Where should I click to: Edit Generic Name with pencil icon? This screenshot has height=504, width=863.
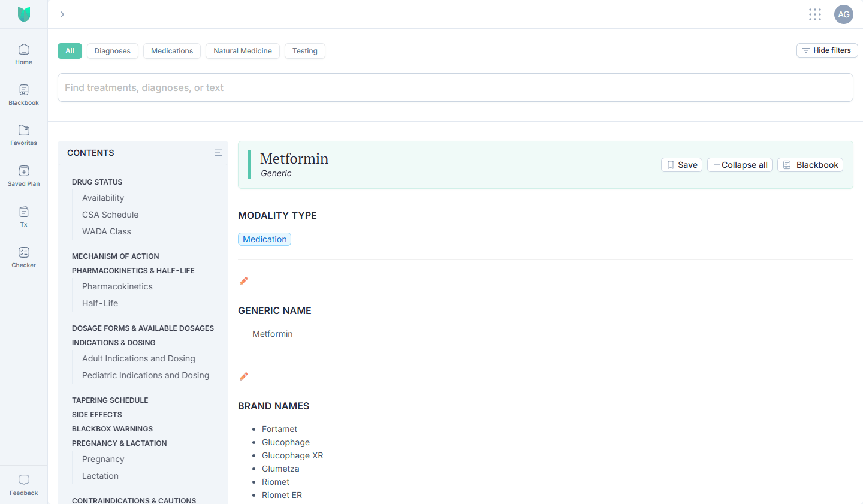point(244,281)
